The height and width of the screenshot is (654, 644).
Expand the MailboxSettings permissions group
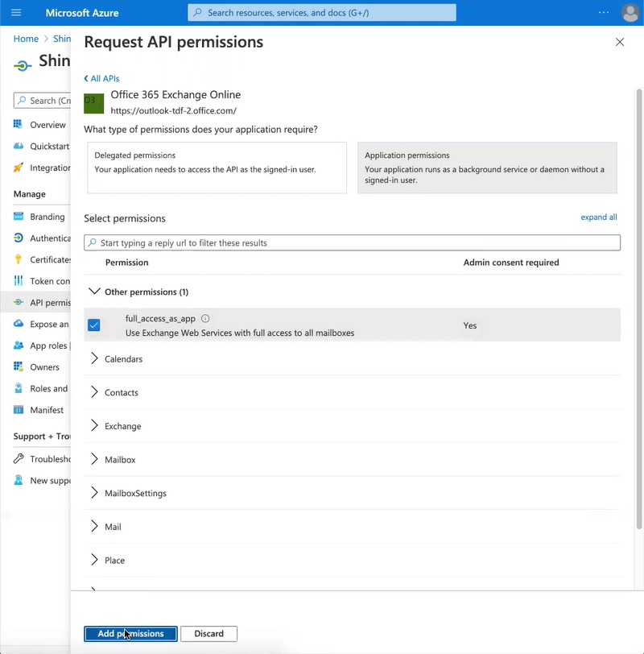click(95, 493)
